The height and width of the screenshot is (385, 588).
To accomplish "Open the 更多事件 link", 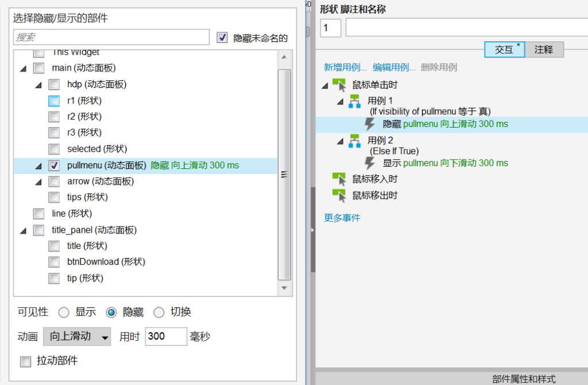I will tap(342, 218).
